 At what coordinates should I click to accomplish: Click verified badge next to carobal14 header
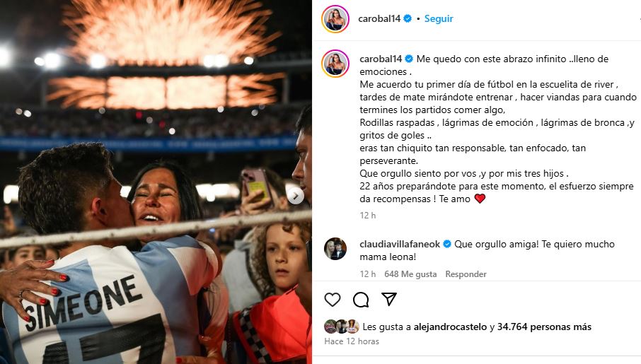coord(408,18)
